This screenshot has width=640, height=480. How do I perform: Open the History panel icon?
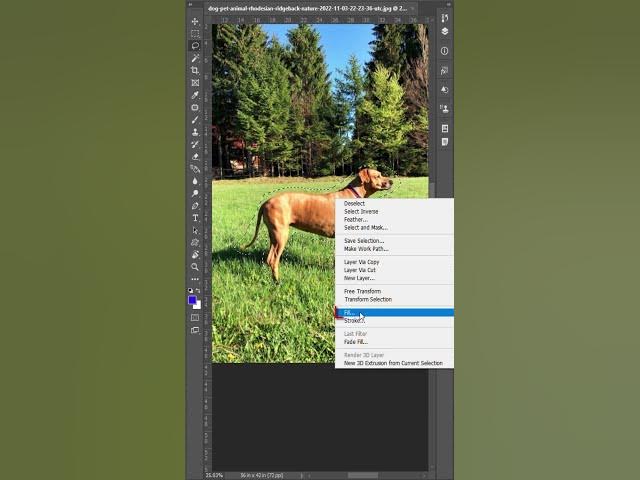(444, 18)
